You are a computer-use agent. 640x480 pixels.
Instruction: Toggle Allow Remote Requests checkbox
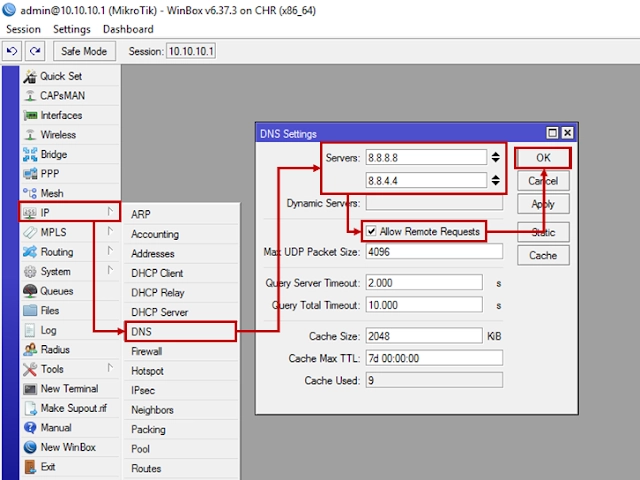tap(371, 231)
